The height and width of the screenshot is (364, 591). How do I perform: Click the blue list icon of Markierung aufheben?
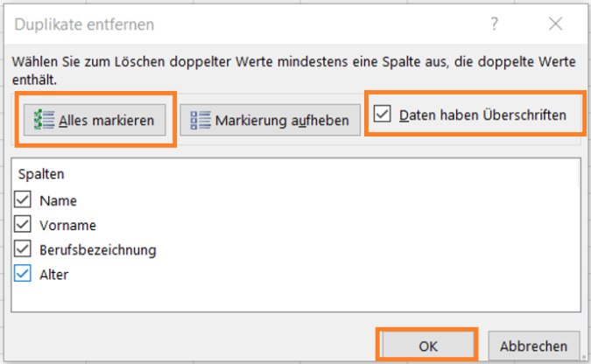coord(201,120)
